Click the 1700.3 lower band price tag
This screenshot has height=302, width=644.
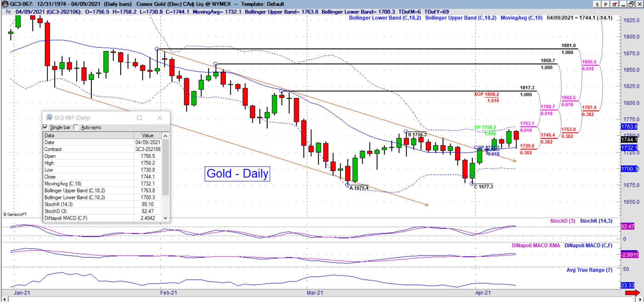tap(629, 169)
